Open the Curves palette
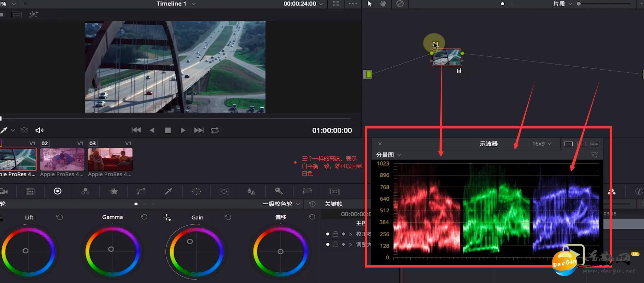The height and width of the screenshot is (283, 644). coord(141,191)
